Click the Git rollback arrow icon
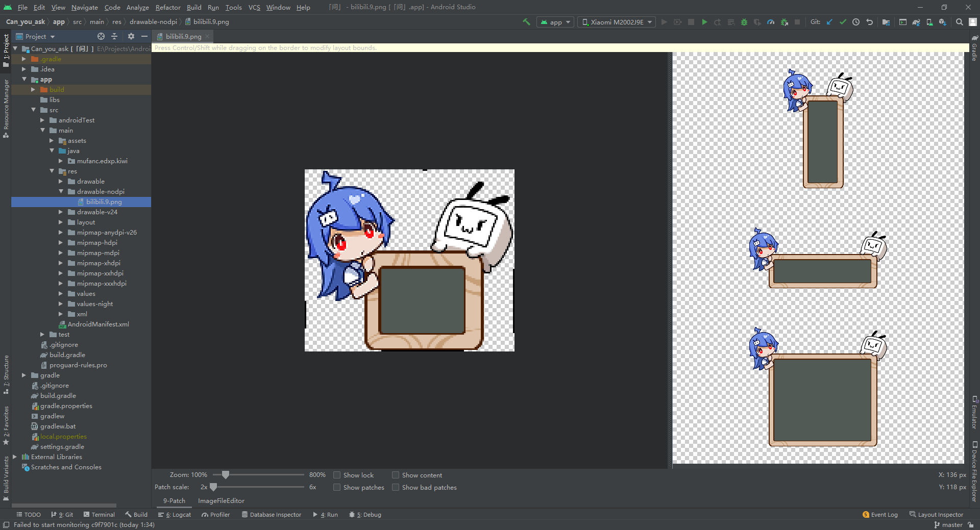 869,22
